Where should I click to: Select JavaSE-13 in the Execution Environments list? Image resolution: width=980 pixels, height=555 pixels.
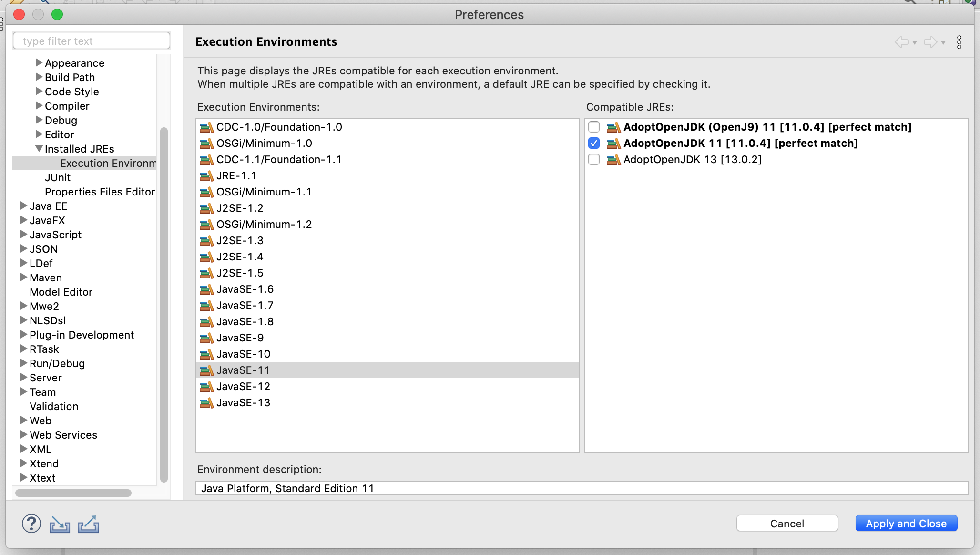[243, 403]
